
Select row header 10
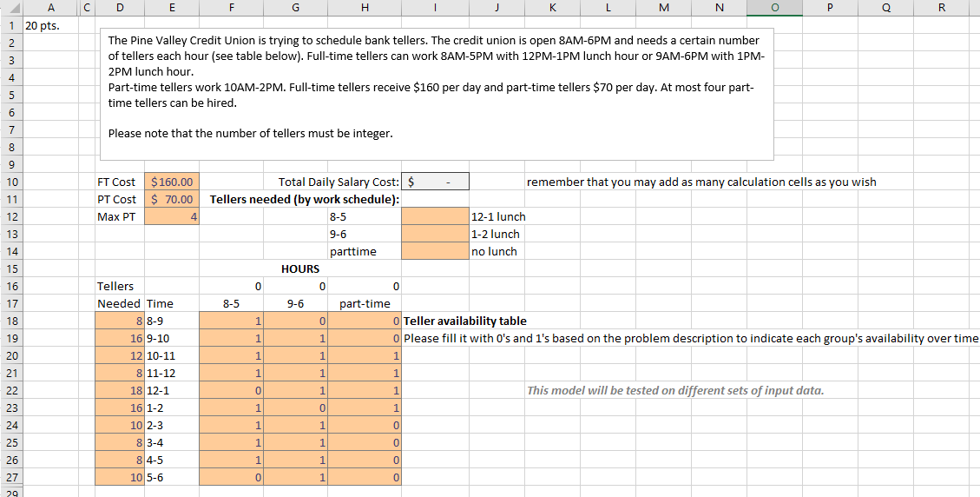pos(10,182)
